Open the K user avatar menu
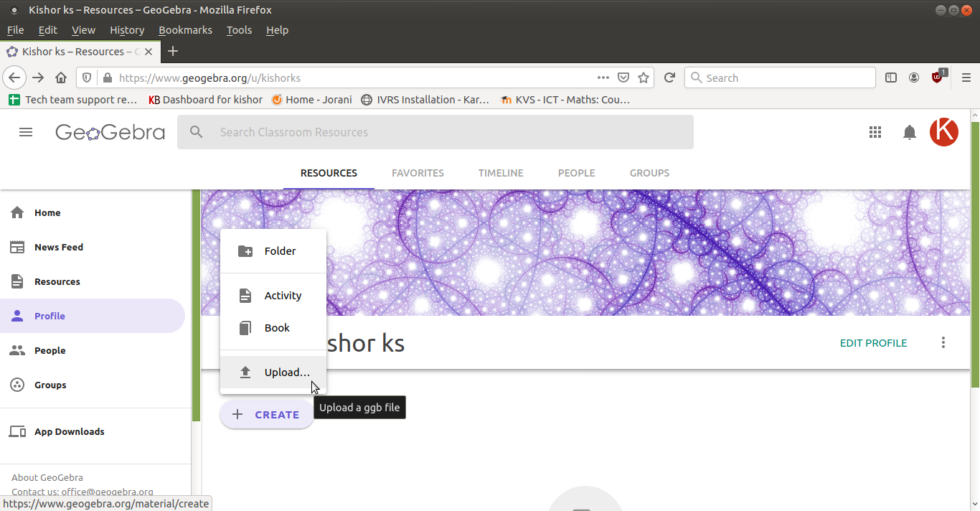980x511 pixels. tap(944, 132)
